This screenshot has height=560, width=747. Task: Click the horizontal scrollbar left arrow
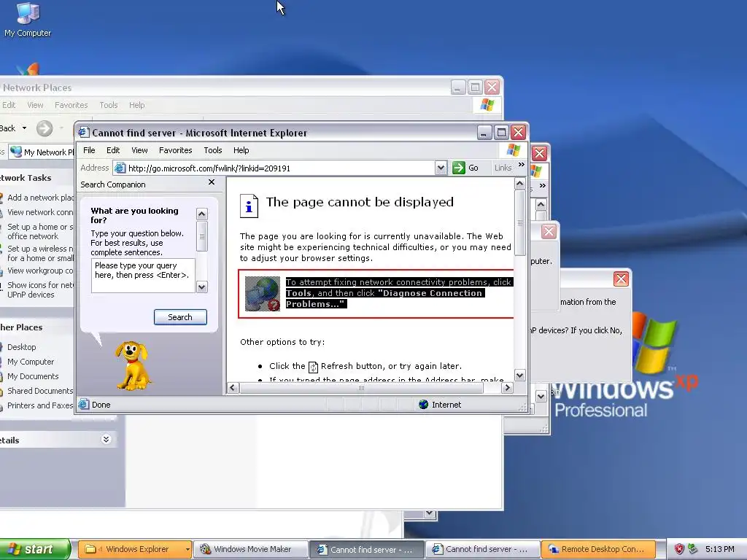[x=233, y=388]
